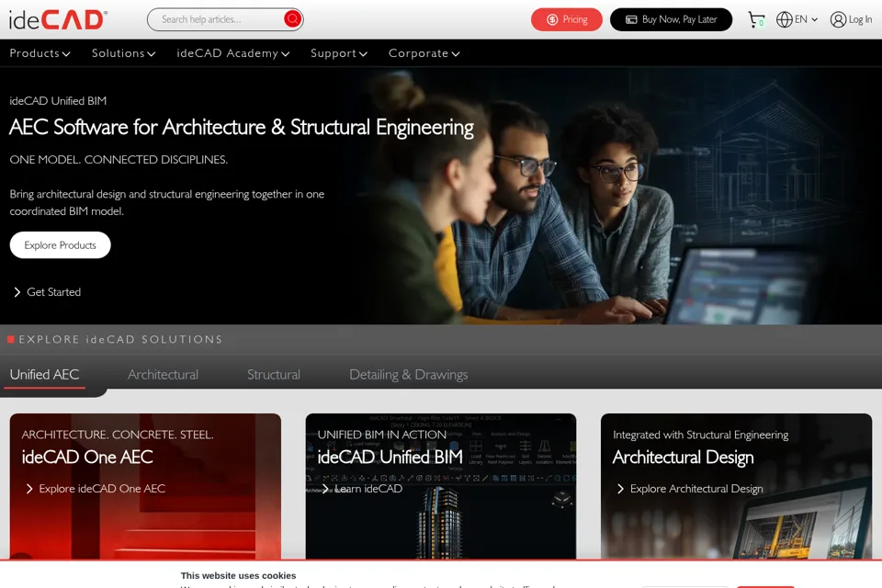Click the hero headline AEC Software text

pos(242,128)
